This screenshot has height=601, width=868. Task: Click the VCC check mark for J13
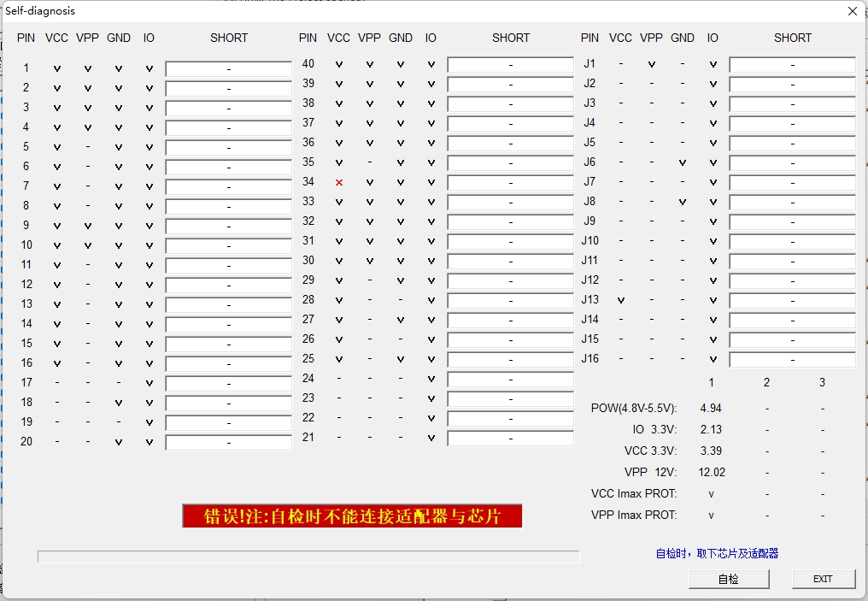click(621, 300)
